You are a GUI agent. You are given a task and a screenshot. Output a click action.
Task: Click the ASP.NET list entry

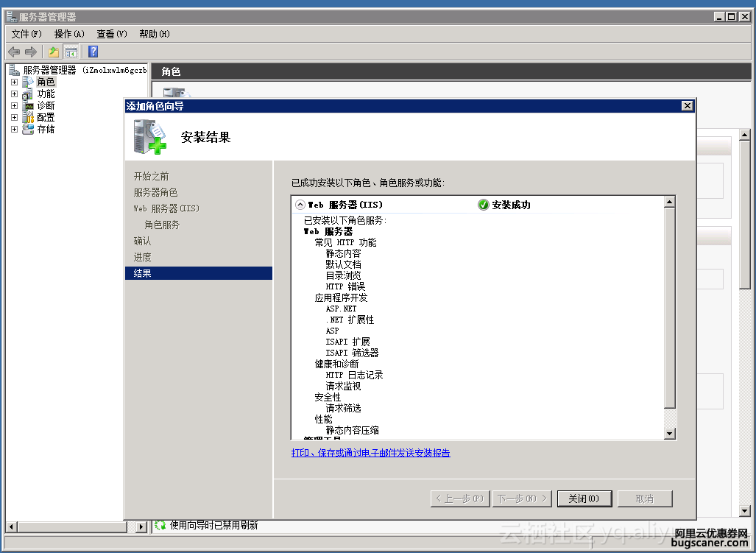tap(341, 309)
